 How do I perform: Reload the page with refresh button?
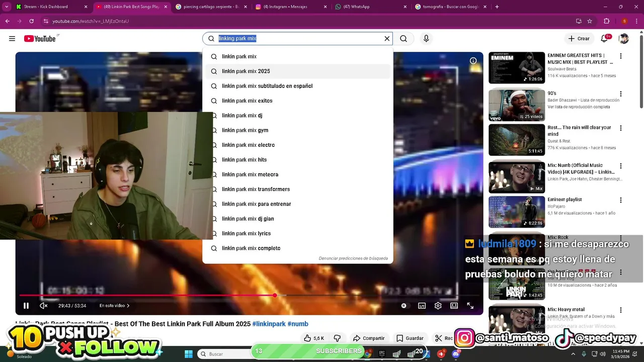(31, 21)
